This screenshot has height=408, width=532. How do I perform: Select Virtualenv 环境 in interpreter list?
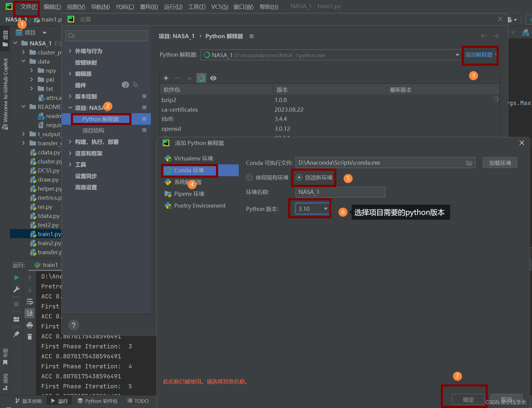coord(194,158)
